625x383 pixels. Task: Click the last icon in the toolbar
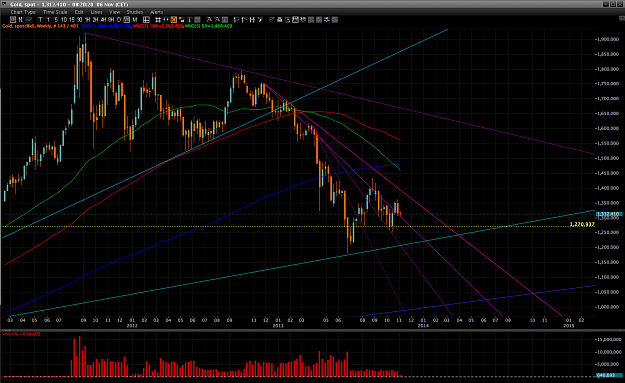(335, 20)
